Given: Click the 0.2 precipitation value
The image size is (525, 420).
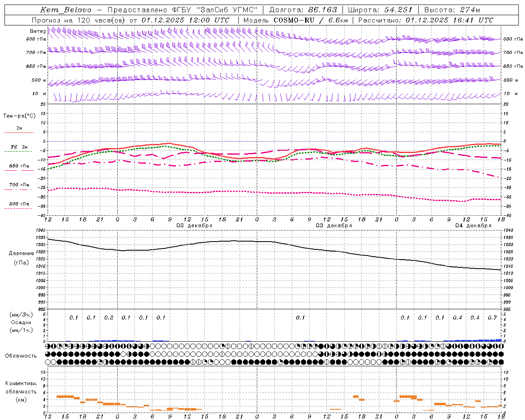Looking at the screenshot, I should 109,317.
